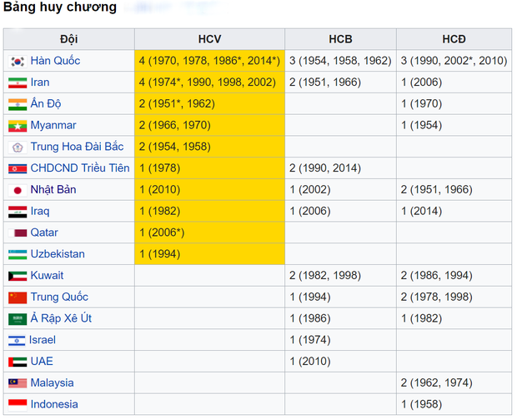Click the Japan flag icon
Viewport: 517px width, 420px height.
point(18,190)
